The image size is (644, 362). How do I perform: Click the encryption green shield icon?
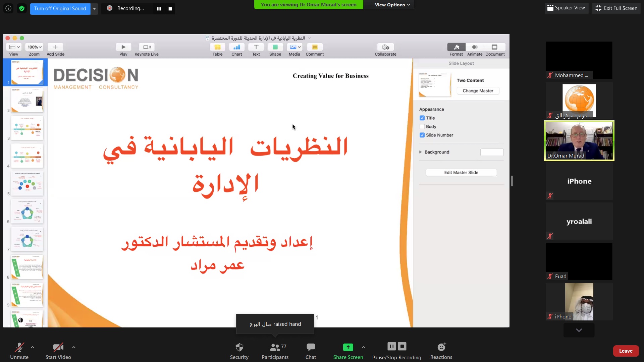(x=22, y=8)
